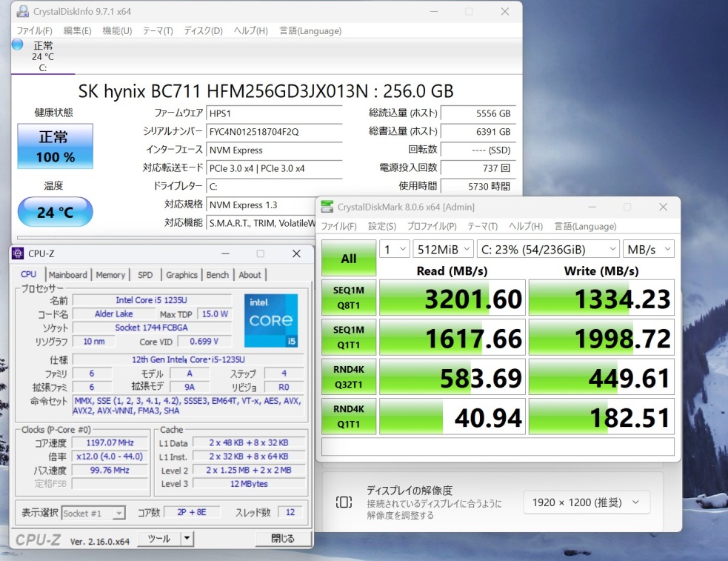Click the 閉じる button in CPU-Z
728x561 pixels.
282,539
